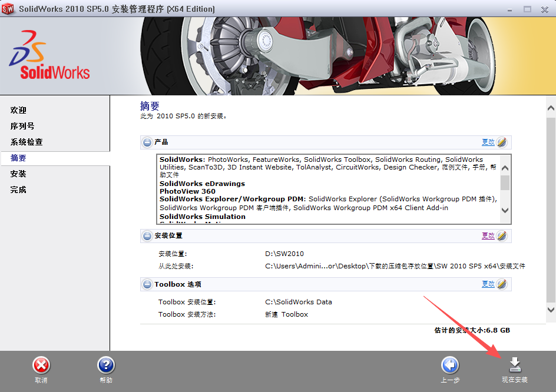556x392 pixels.
Task: Collapse the 产品 section
Action: coord(147,142)
